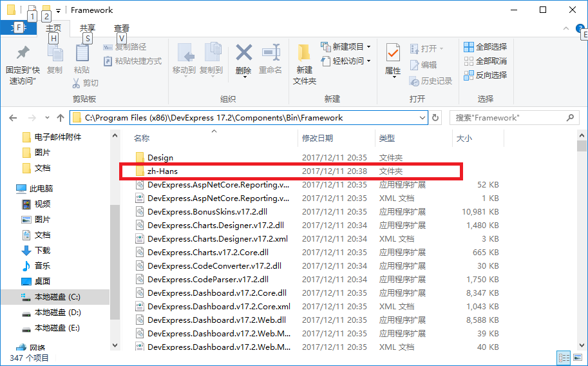
Task: Select DevExpress.Dashboard.v17.2.Web.dll
Action: pyautogui.click(x=216, y=320)
